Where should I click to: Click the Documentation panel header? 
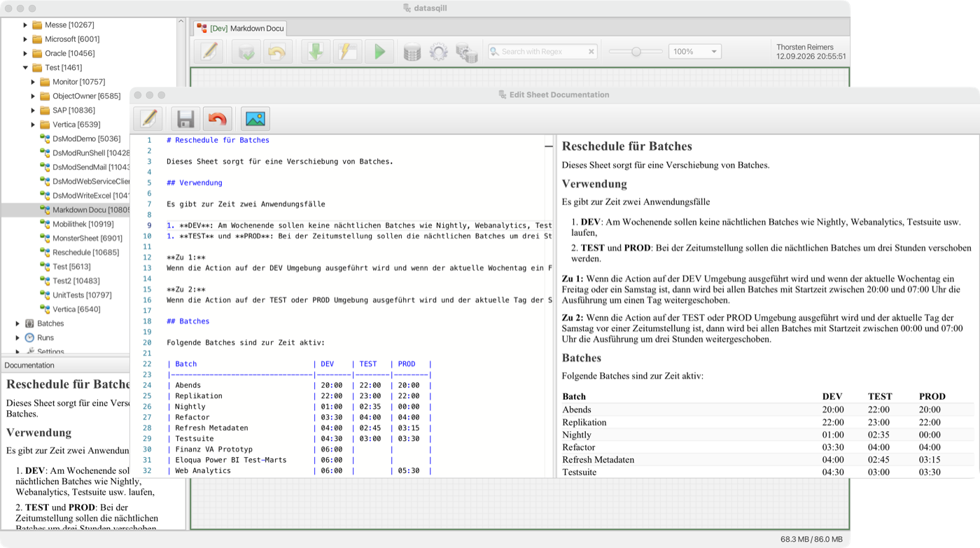tap(65, 365)
